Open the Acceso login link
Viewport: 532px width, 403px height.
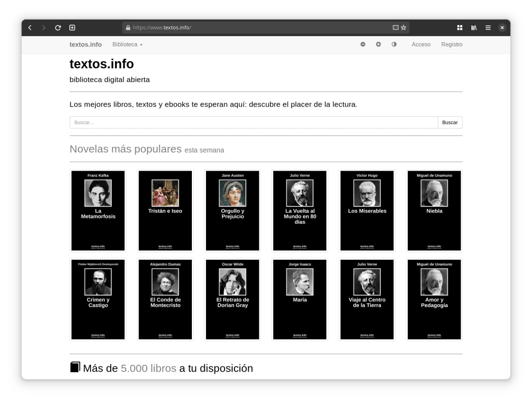pyautogui.click(x=421, y=45)
